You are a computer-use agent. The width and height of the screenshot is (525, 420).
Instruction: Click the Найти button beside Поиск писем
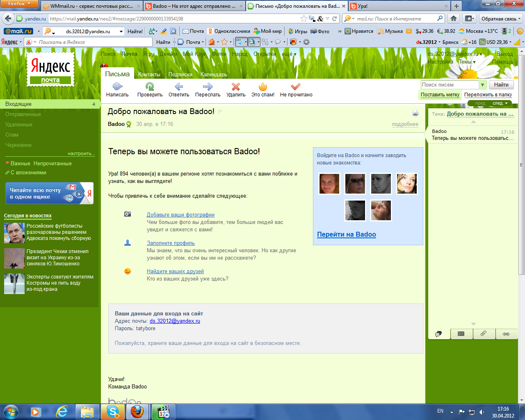pyautogui.click(x=501, y=85)
